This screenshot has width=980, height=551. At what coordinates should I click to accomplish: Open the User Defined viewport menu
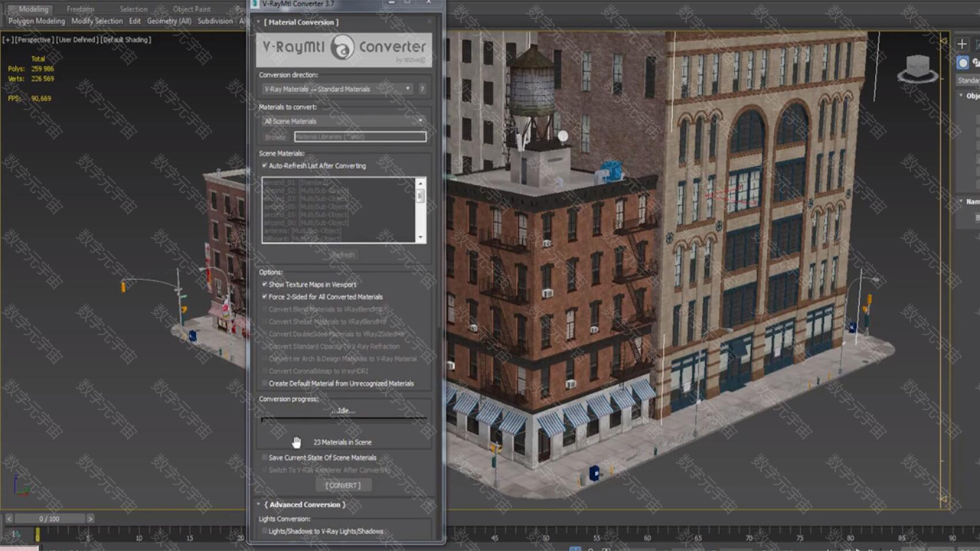pos(76,40)
